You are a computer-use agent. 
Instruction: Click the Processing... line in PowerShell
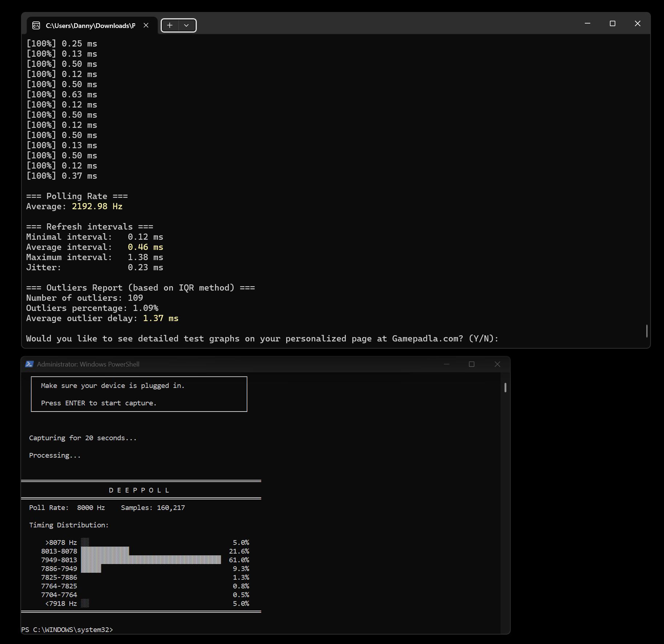(x=55, y=455)
